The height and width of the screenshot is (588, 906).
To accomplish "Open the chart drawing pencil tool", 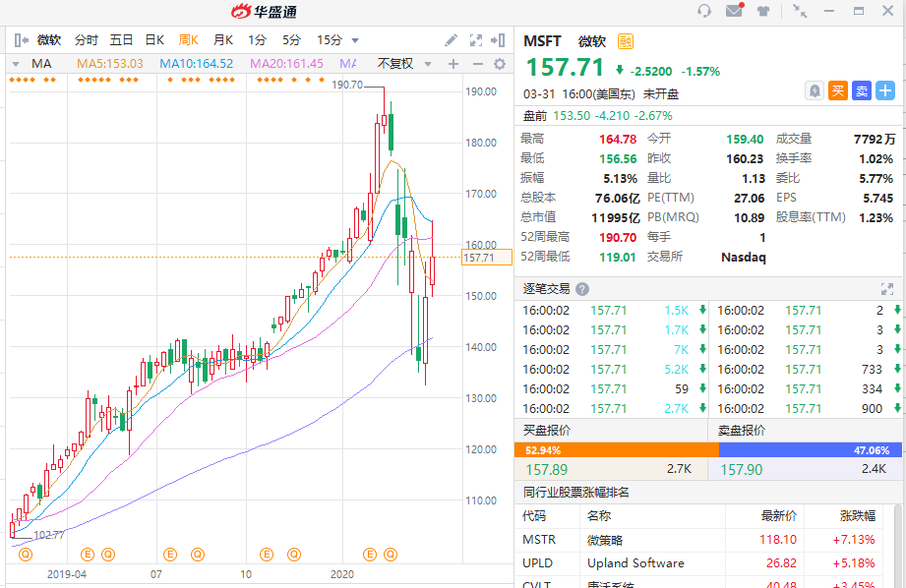I will 451,40.
